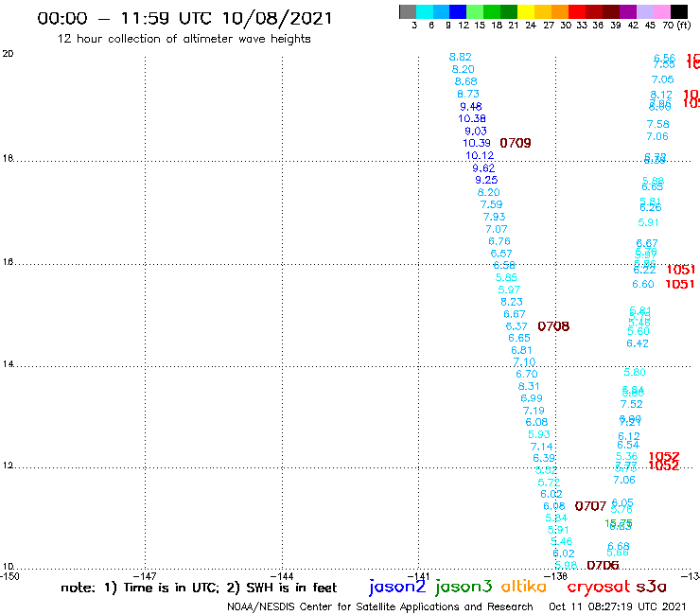The image size is (700, 615).
Task: Click the 0707 pass time marker
Action: tap(590, 506)
